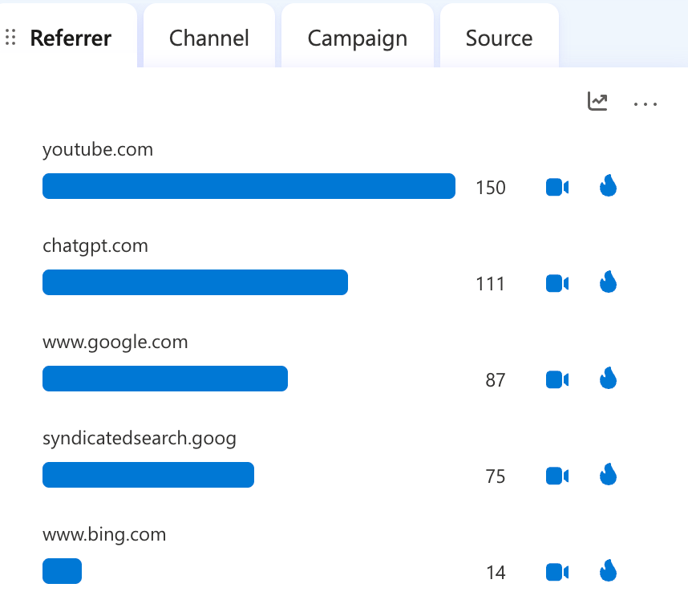Select the Referrer tab
Image resolution: width=688 pixels, height=616 pixels.
[x=68, y=35]
